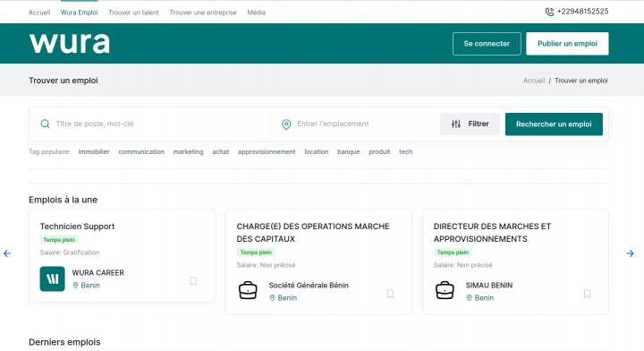Click Temps plein badge on Société Générale card
644x351 pixels.
256,253
